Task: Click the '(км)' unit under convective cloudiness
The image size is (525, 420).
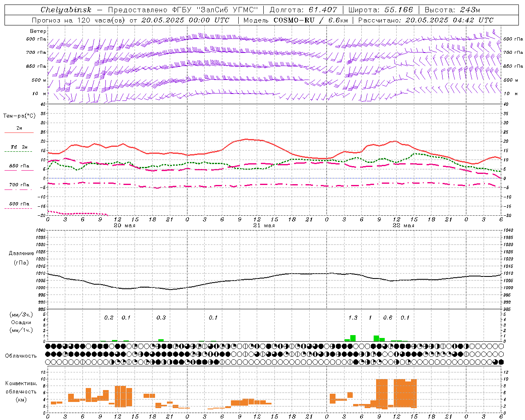Action: [x=21, y=399]
